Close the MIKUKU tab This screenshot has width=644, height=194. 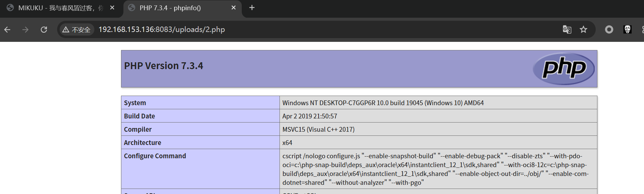[x=112, y=7]
